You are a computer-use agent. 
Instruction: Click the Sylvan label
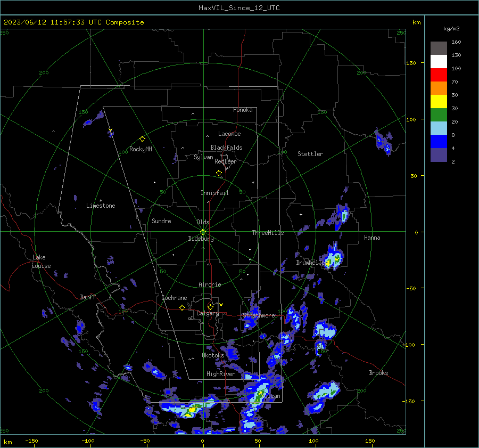pos(203,158)
